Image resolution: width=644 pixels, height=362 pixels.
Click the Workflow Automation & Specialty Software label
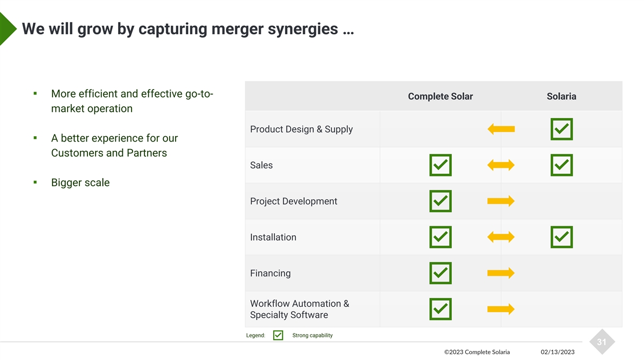point(299,309)
